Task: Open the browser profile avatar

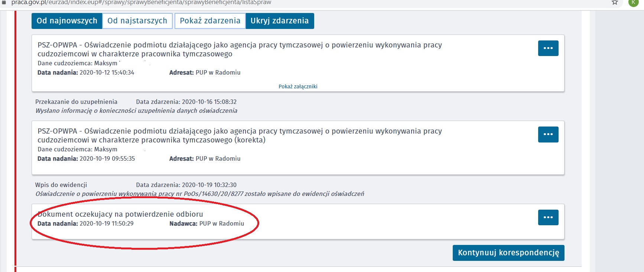Action: [x=633, y=3]
